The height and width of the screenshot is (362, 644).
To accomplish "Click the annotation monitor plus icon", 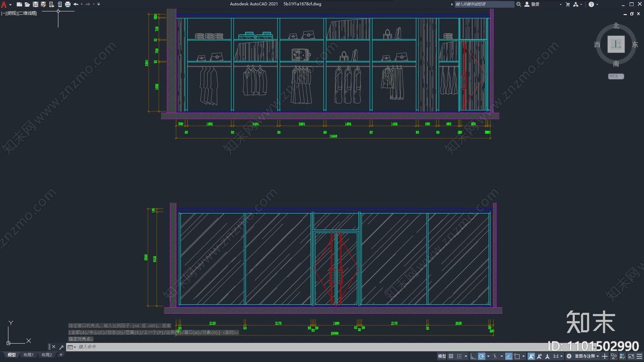I will click(x=605, y=356).
